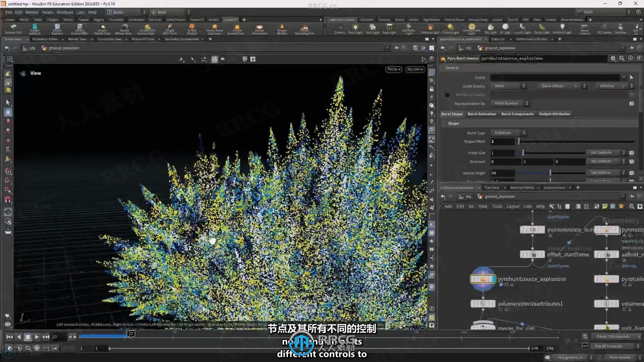Viewport: 644px width, 362px height.
Task: Jump to the first frame
Action: pyautogui.click(x=10, y=337)
